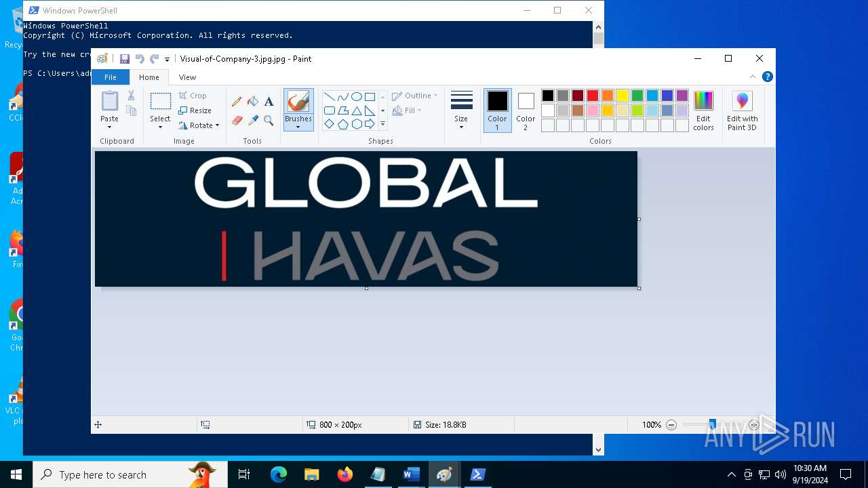The height and width of the screenshot is (488, 868).
Task: Select the Pencil tool in Paint
Action: (x=237, y=102)
